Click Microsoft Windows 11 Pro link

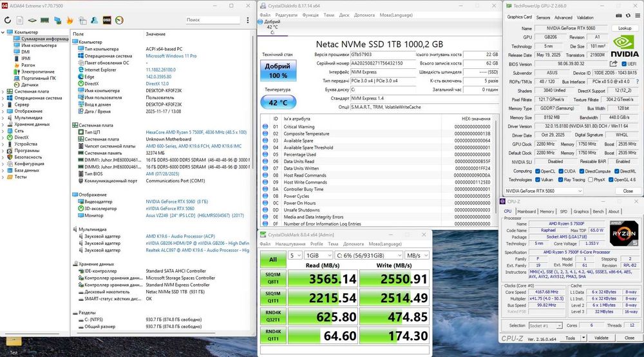pyautogui.click(x=171, y=56)
